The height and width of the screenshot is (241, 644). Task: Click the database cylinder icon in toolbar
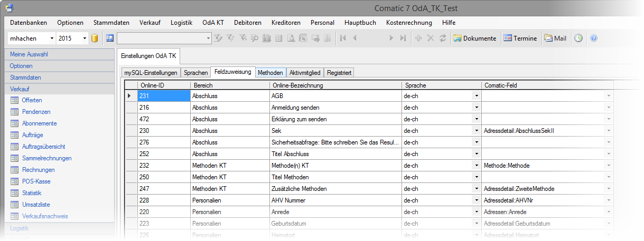tap(95, 38)
